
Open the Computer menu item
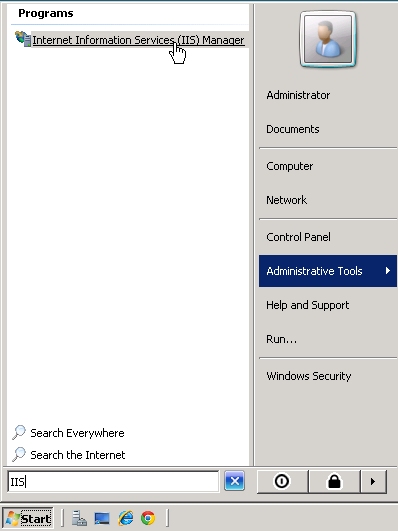[290, 166]
